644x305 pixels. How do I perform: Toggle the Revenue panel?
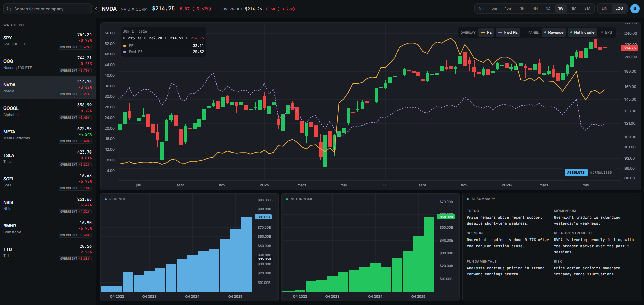554,33
